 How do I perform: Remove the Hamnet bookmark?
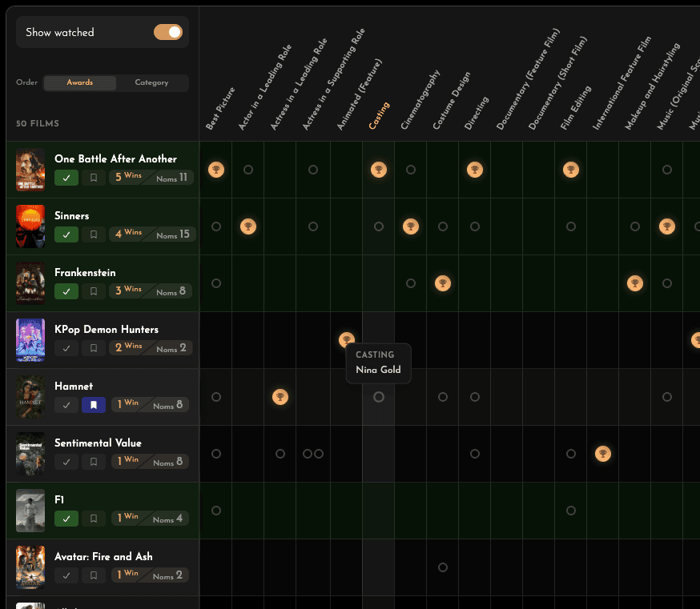coord(94,405)
